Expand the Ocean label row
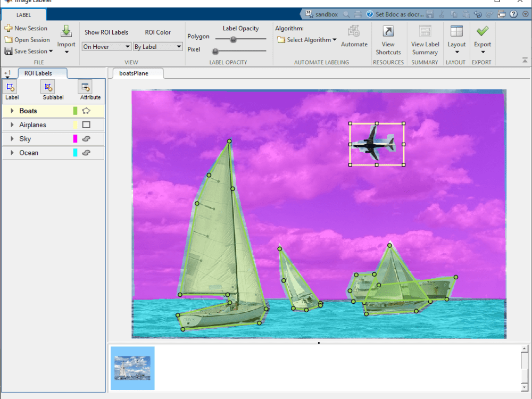Image resolution: width=532 pixels, height=399 pixels. [x=12, y=152]
